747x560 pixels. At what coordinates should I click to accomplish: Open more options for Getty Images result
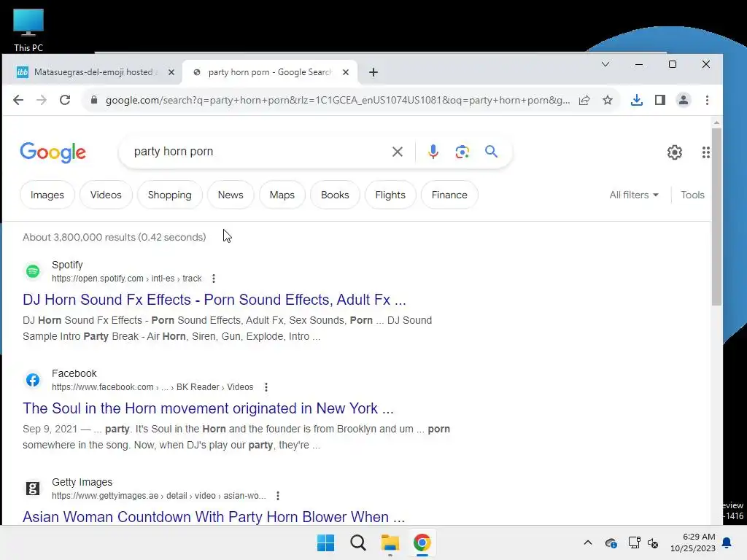point(278,496)
